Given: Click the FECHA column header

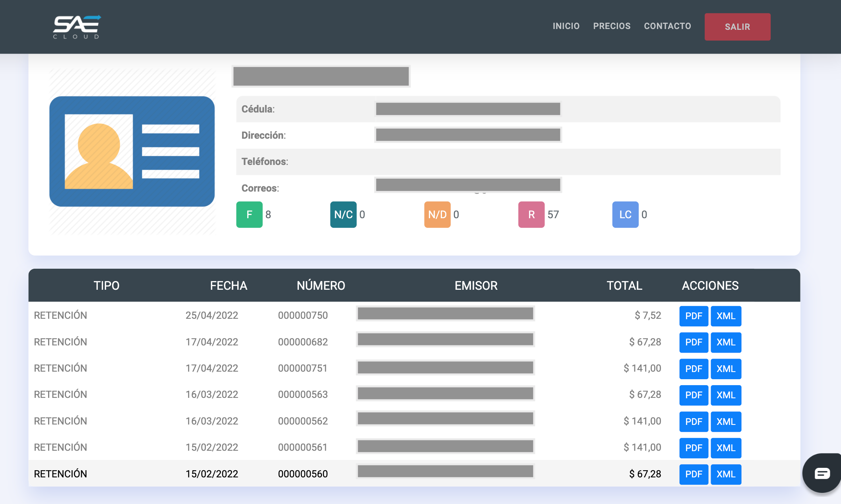Looking at the screenshot, I should coord(229,285).
